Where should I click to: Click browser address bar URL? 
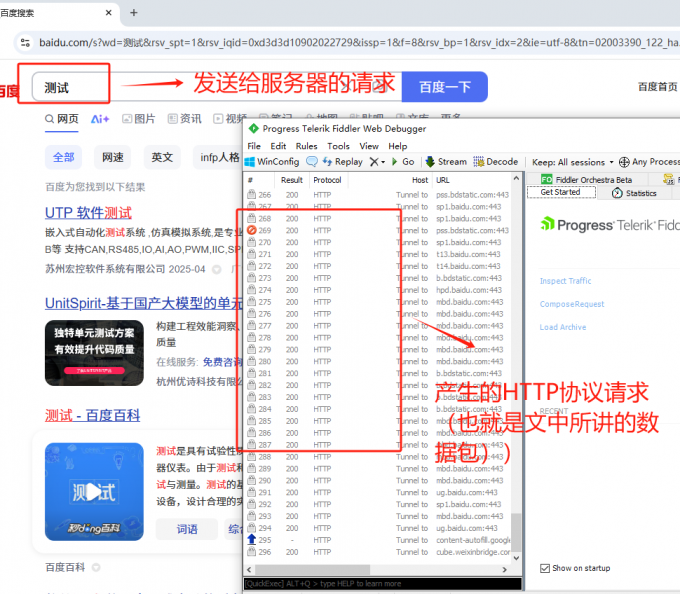tap(359, 42)
